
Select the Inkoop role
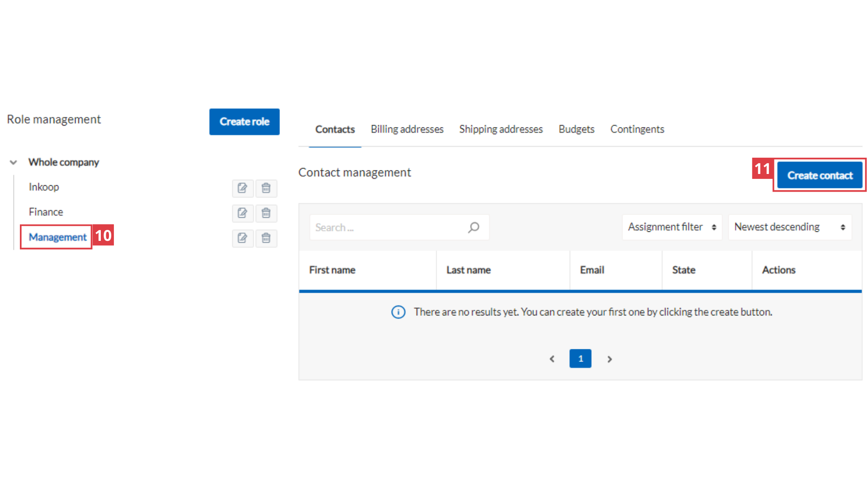tap(44, 187)
